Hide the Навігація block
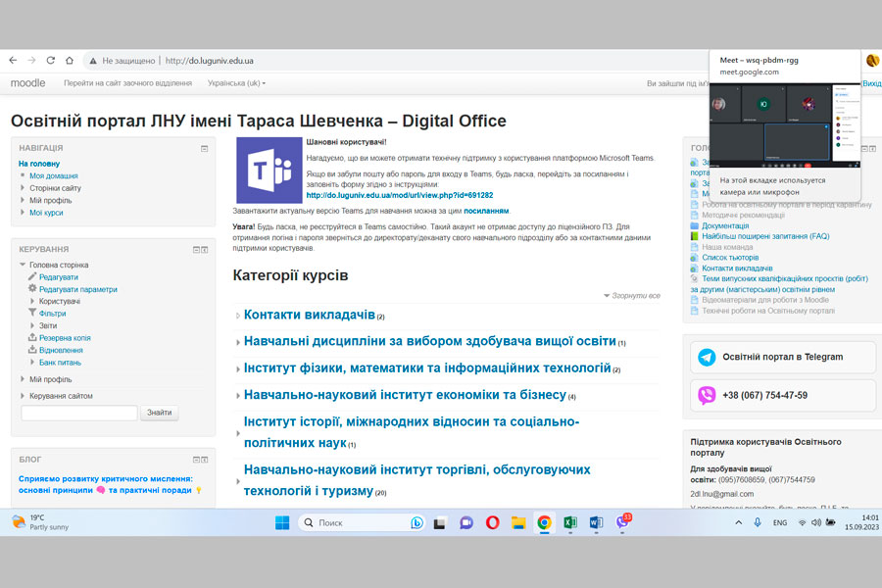Viewport: 882px width, 588px height. [205, 149]
